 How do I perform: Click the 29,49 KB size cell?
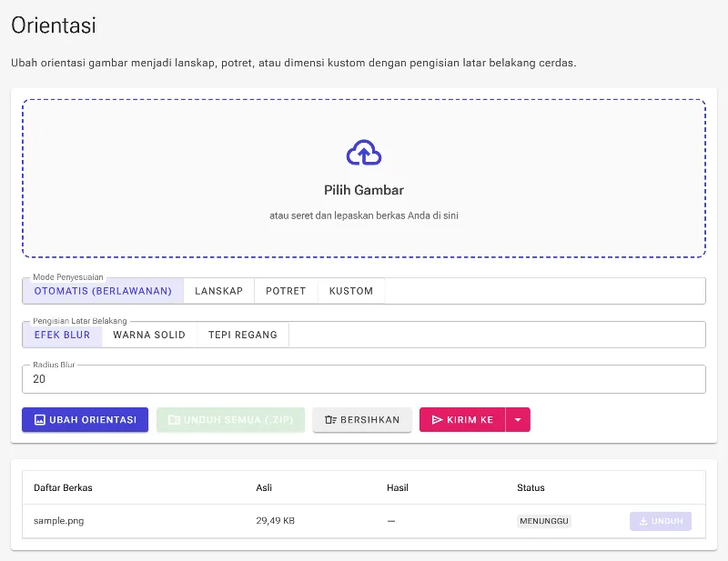[276, 521]
